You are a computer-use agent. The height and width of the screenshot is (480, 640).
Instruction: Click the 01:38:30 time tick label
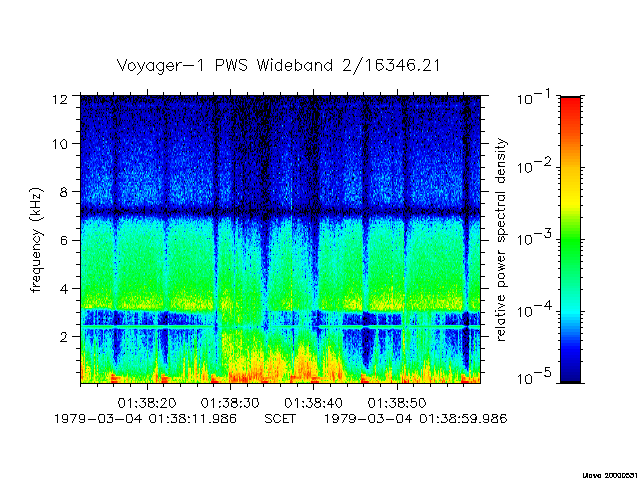coord(230,403)
